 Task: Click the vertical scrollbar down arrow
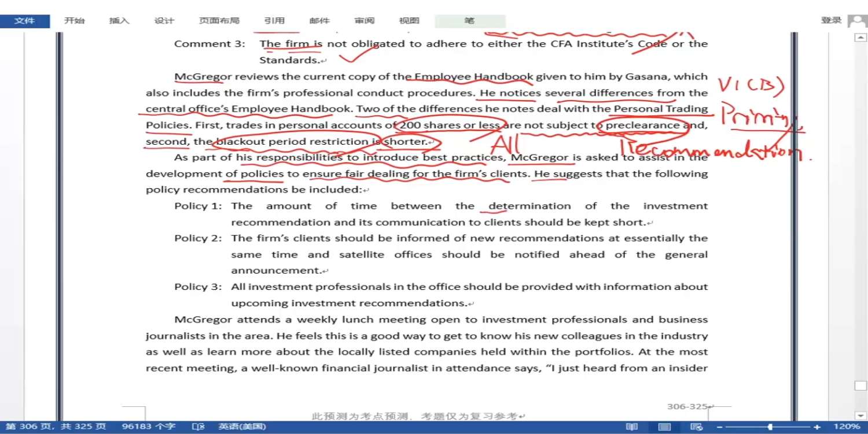coord(860,415)
